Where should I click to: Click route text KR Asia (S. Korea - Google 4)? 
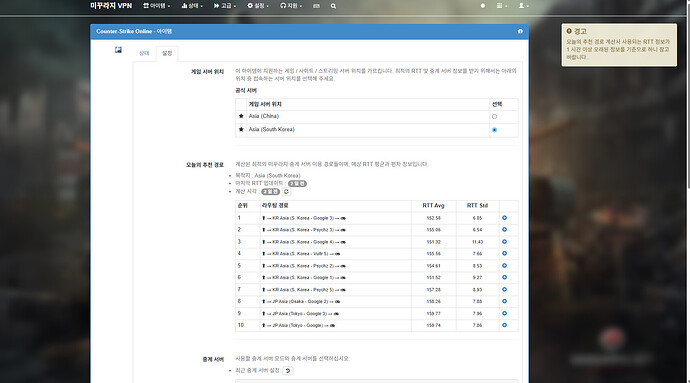[x=303, y=242]
